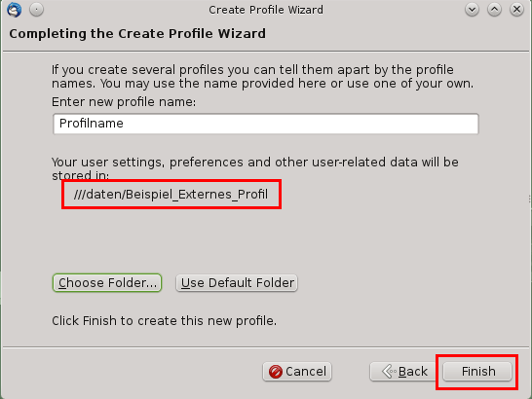Click the "Click Finish to create" instruction text

(164, 321)
